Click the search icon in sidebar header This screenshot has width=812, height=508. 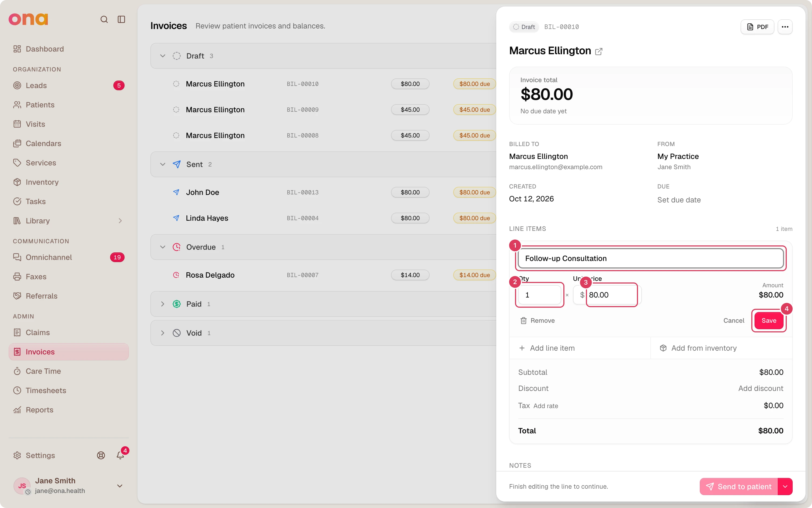coord(104,20)
